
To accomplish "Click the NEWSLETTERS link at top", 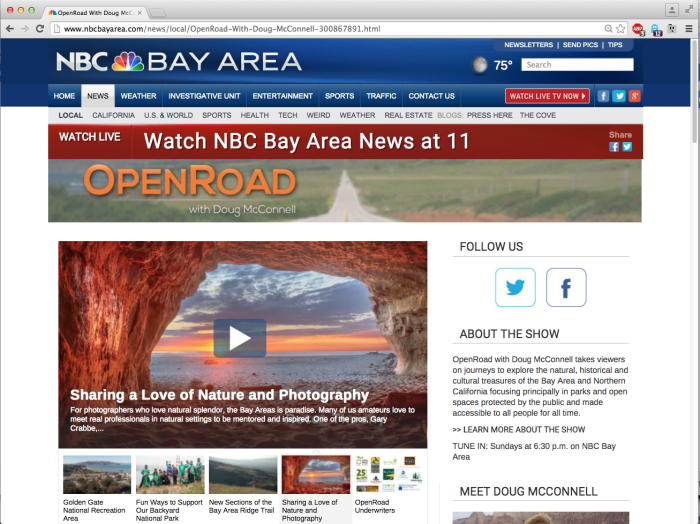I will pyautogui.click(x=529, y=45).
